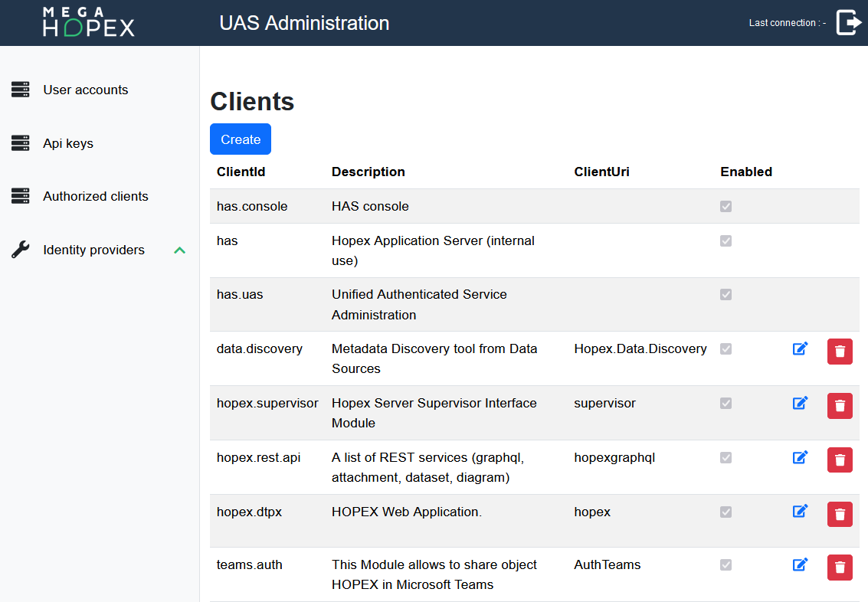
Task: Collapse the Identity providers chevron
Action: 180,250
